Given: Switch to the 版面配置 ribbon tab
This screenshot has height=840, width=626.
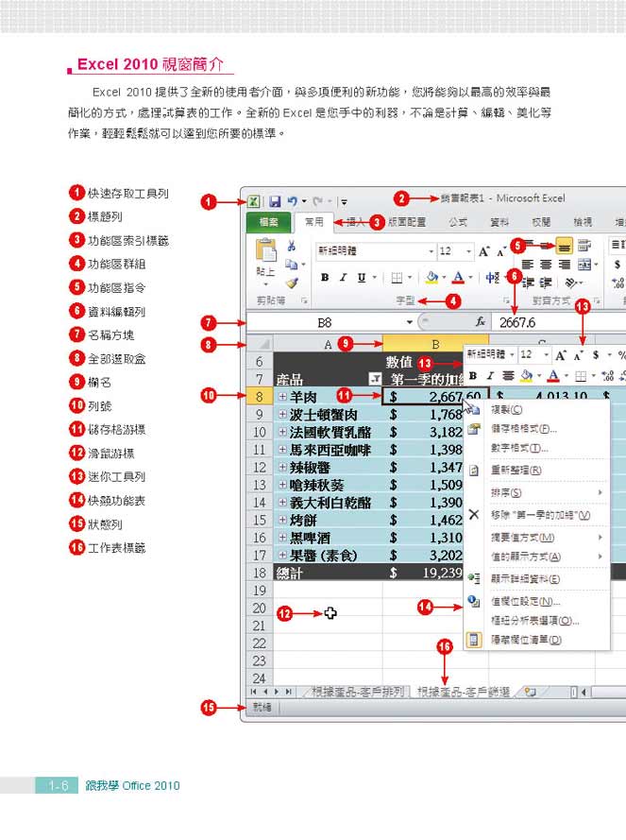Looking at the screenshot, I should tap(406, 222).
